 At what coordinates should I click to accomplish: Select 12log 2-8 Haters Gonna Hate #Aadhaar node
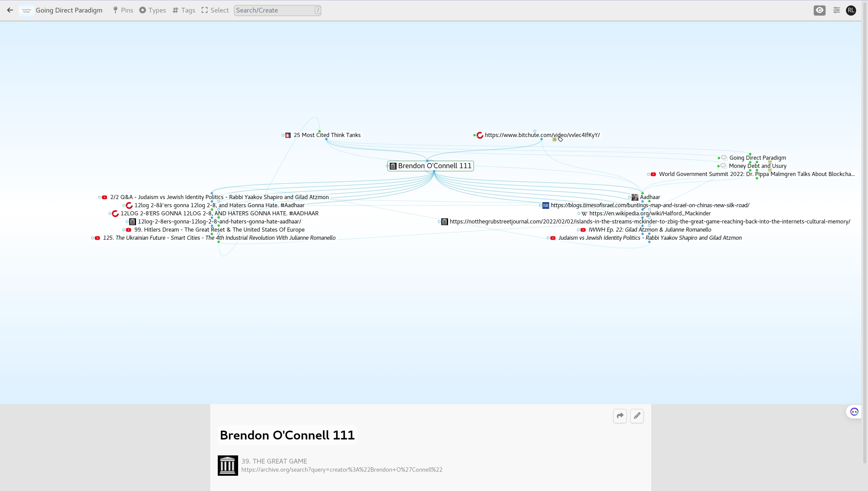coord(219,205)
